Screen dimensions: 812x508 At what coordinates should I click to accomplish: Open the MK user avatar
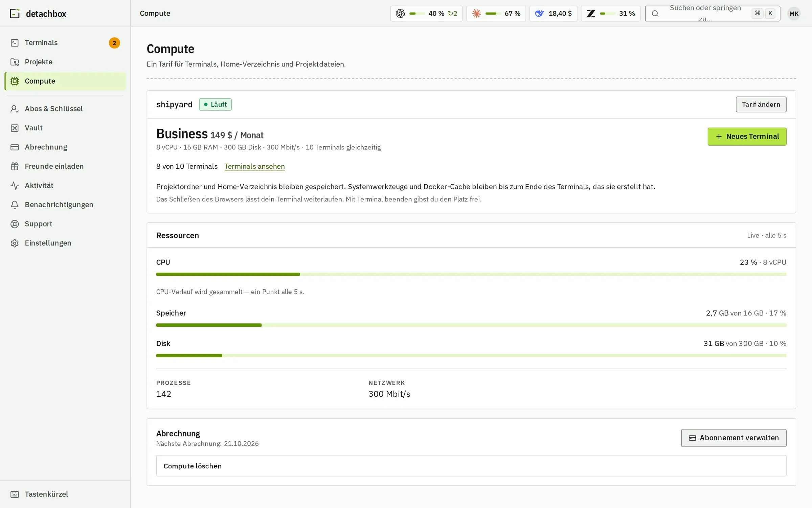pos(794,14)
